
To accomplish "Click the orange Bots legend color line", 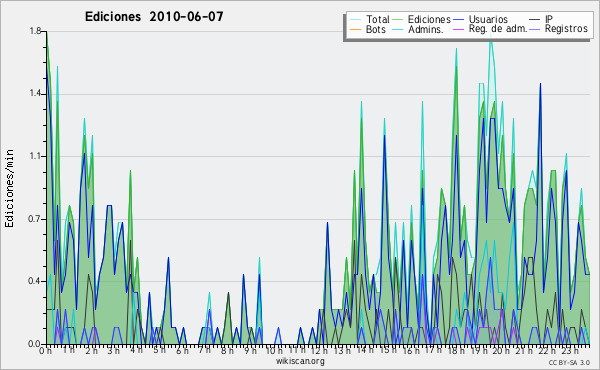I will (356, 29).
